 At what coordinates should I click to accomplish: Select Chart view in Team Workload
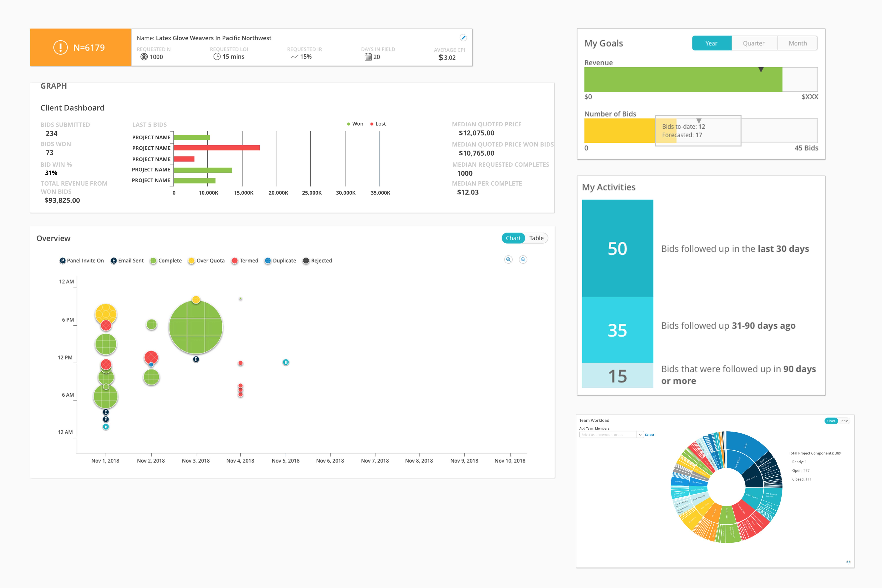(x=831, y=421)
